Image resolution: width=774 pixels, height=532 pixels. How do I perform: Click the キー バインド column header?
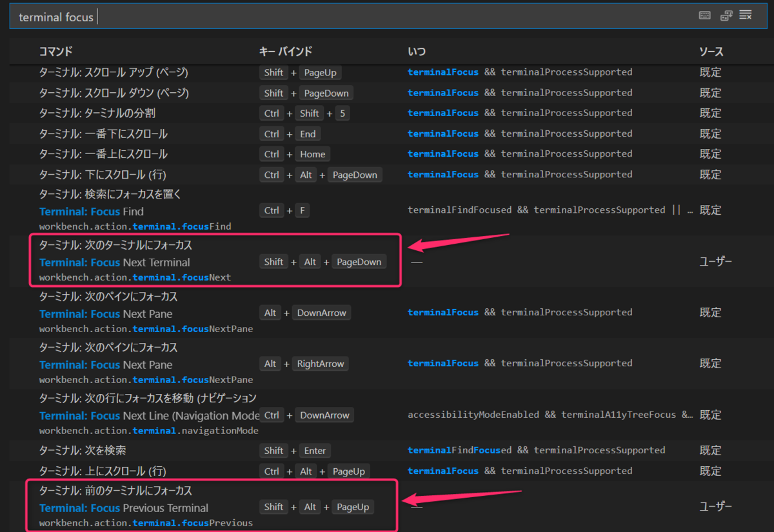point(286,52)
